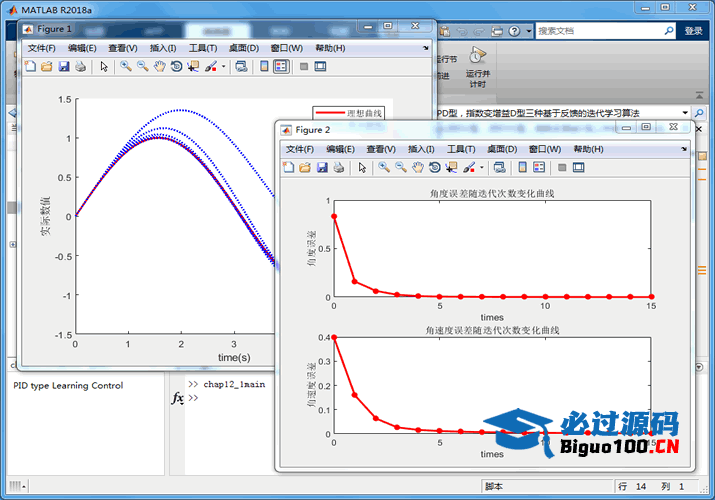Open file icon in Figure 2 toolbar
Image resolution: width=715 pixels, height=500 pixels.
click(305, 168)
